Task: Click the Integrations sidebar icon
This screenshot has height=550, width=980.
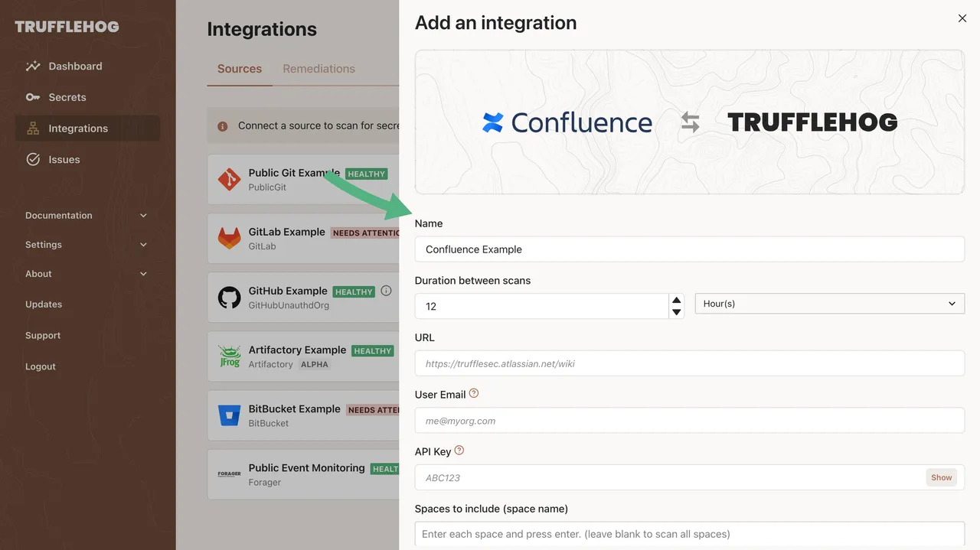Action: point(34,128)
